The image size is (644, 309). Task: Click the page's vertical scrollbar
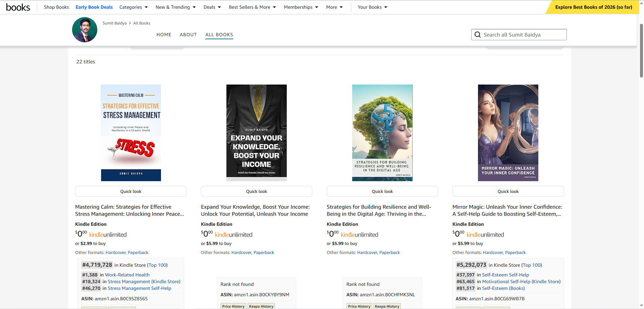click(x=641, y=50)
